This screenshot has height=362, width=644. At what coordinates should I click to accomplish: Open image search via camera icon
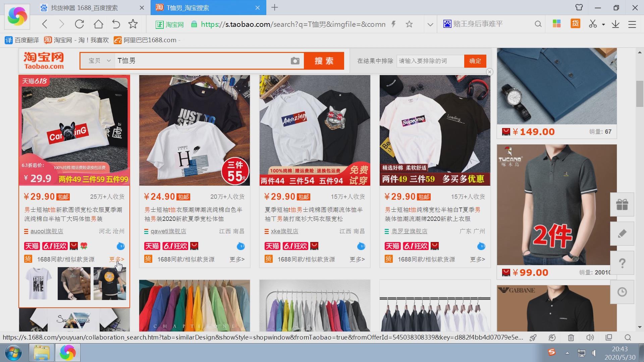[295, 61]
